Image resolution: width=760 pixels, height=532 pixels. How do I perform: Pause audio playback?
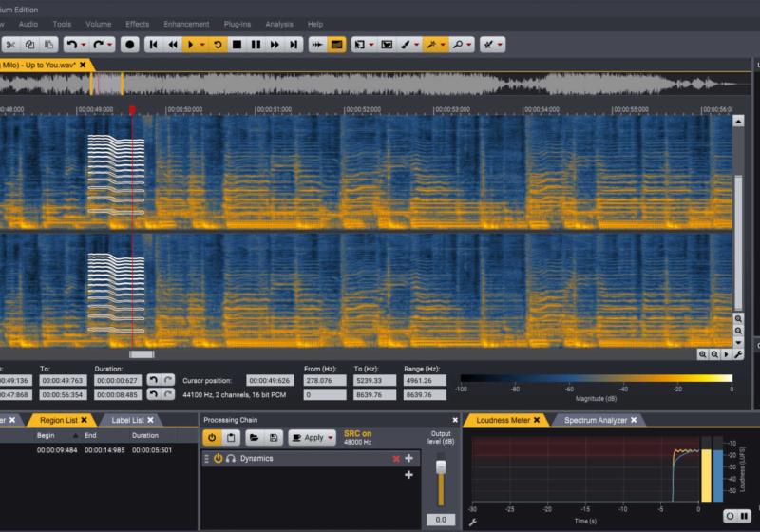pyautogui.click(x=256, y=44)
